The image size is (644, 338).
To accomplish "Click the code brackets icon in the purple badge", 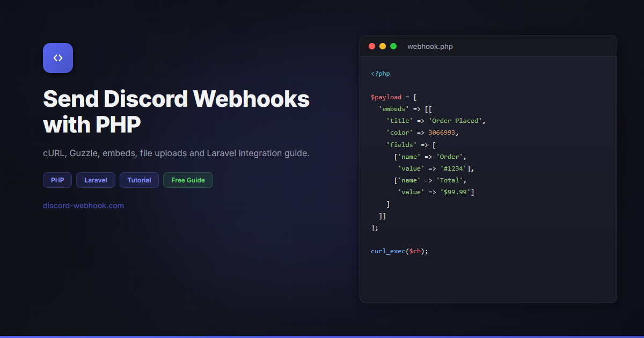I will pos(57,57).
